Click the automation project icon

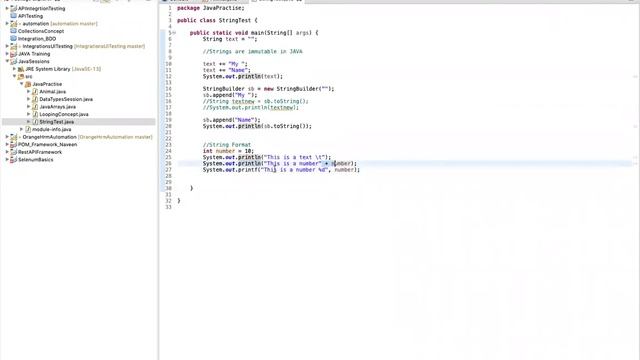13,24
